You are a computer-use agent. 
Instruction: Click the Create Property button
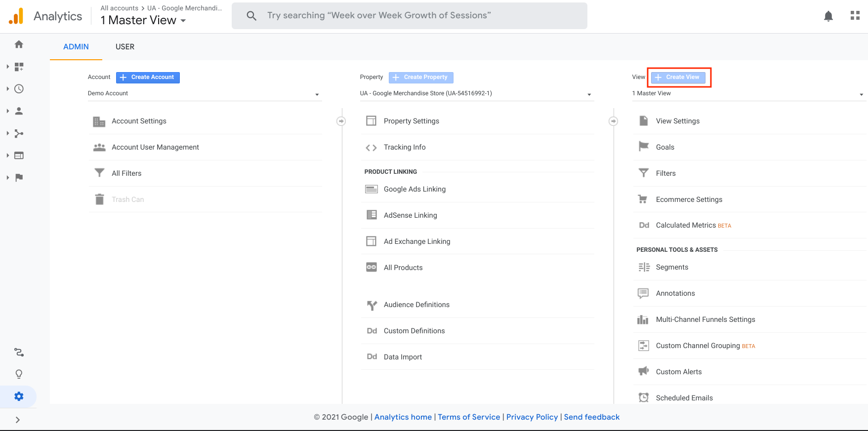click(x=421, y=78)
